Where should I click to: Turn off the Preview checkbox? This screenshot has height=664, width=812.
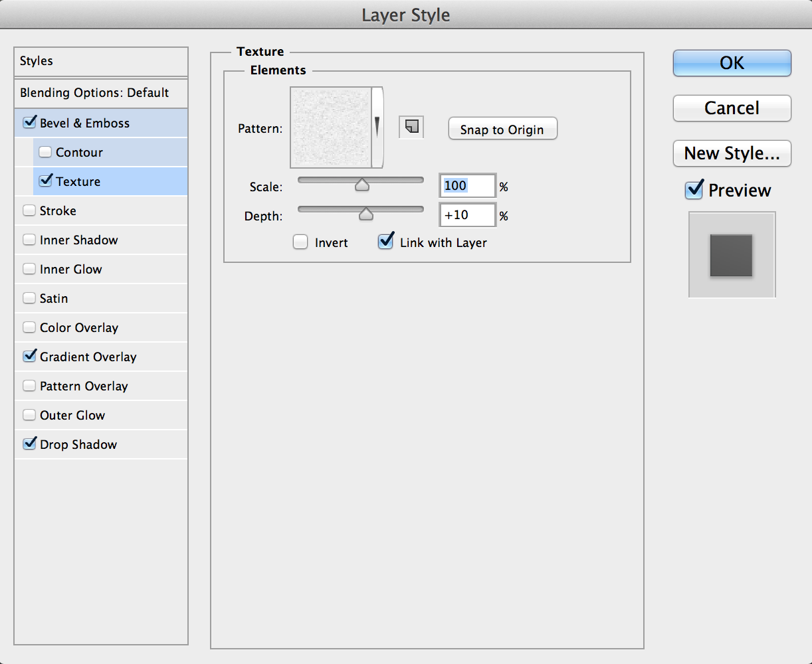694,191
